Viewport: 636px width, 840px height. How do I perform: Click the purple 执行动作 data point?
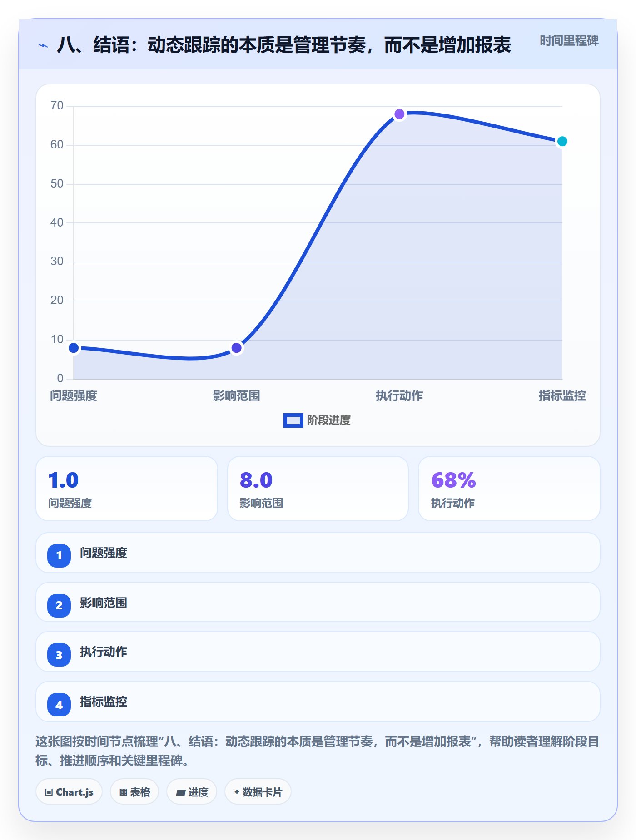pyautogui.click(x=399, y=114)
